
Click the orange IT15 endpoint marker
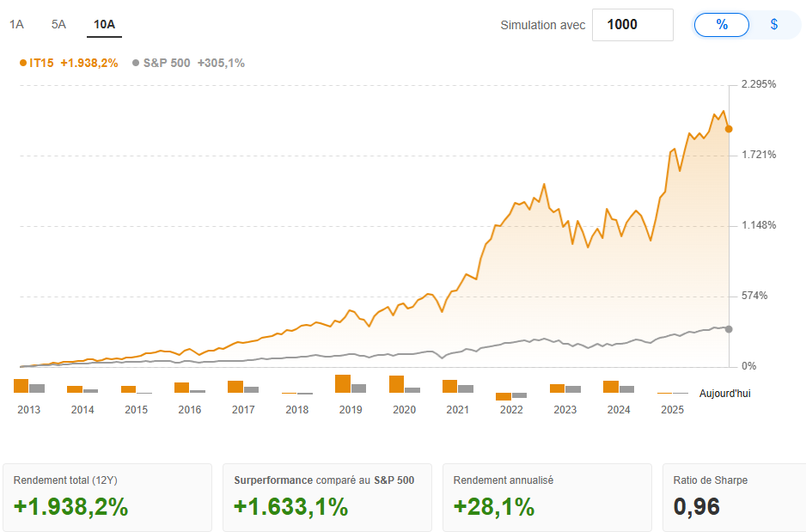pos(729,129)
